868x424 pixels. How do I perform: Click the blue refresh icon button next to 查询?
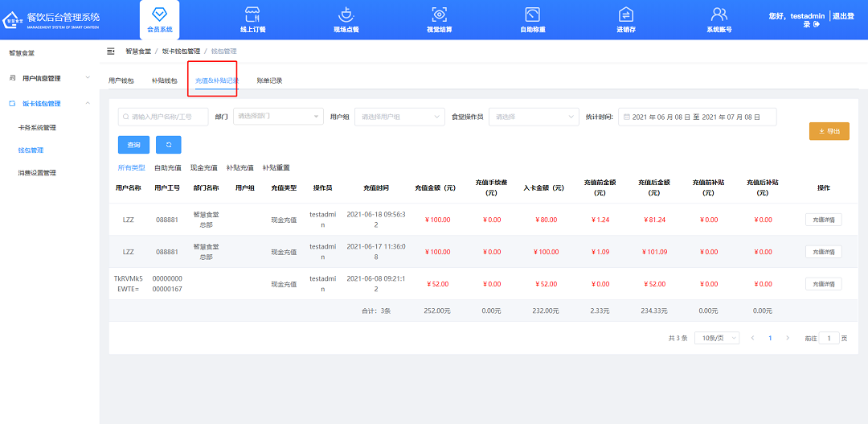168,145
